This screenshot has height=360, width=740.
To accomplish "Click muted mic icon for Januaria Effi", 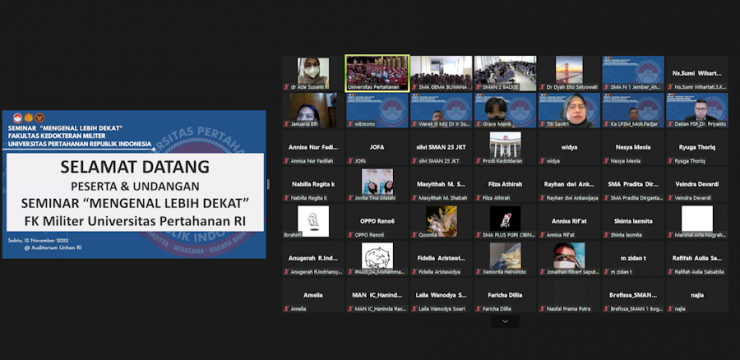I will [286, 124].
